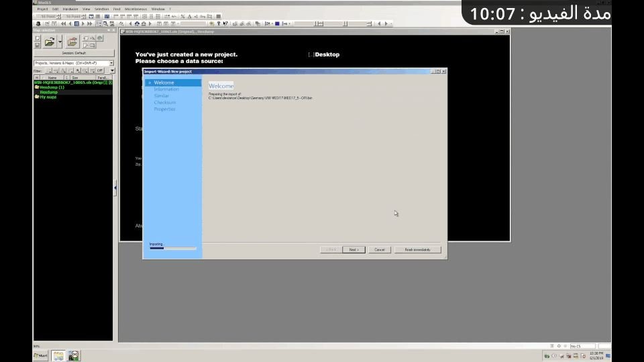Open file explorer icon on taskbar

click(x=58, y=355)
